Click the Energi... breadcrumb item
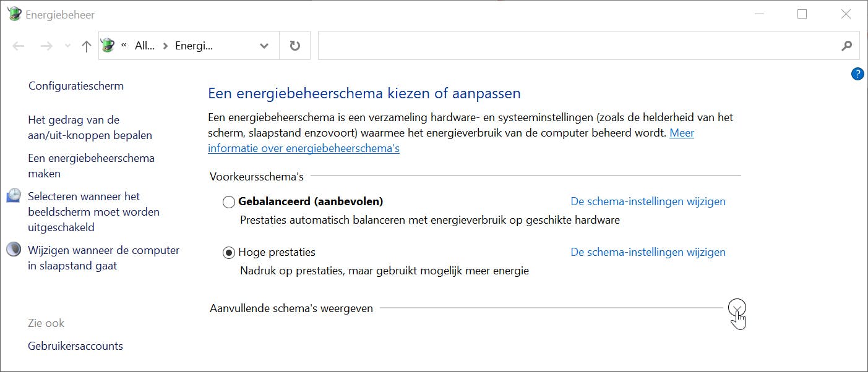The height and width of the screenshot is (372, 868). [194, 46]
